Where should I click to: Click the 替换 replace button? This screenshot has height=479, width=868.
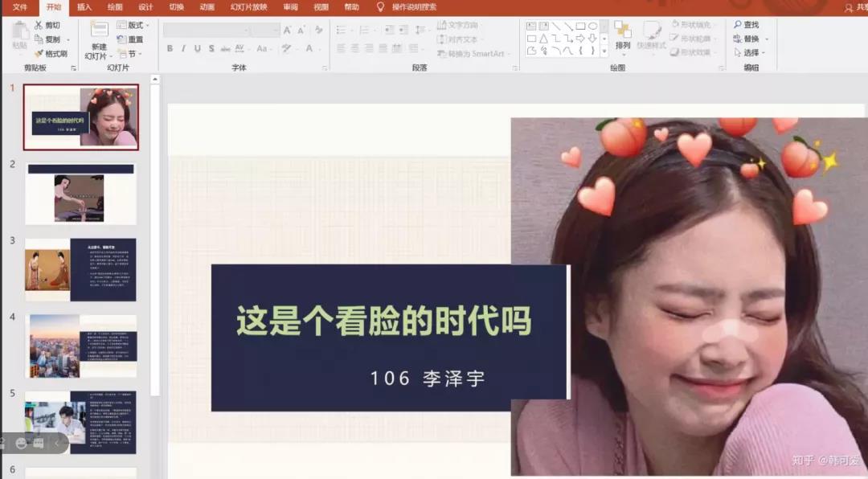point(751,39)
